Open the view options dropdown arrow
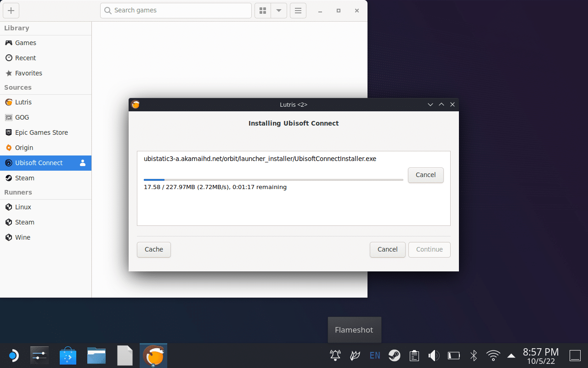 coord(279,11)
